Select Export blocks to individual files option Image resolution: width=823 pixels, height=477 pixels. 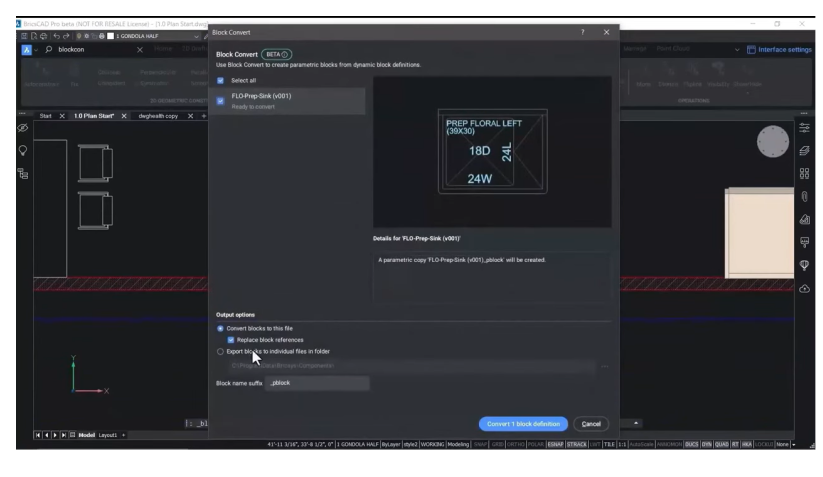pos(220,352)
